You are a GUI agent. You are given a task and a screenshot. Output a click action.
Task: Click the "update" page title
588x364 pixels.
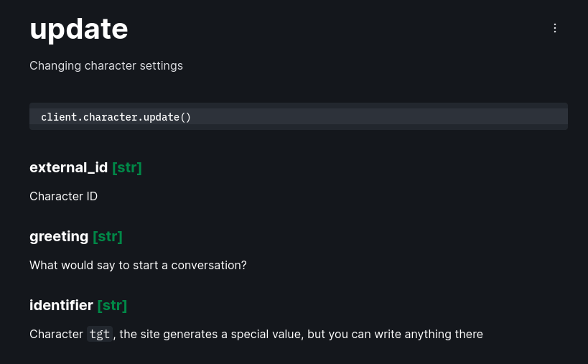[x=79, y=29]
